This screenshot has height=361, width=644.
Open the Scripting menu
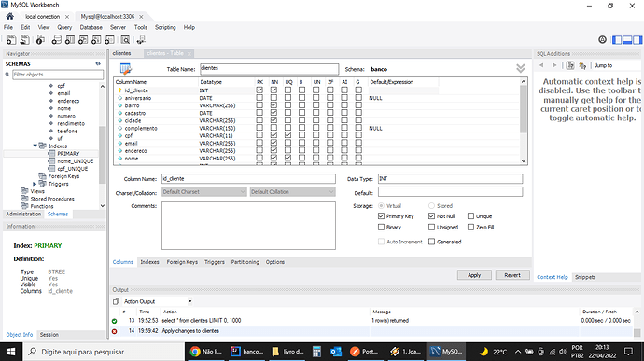165,27
